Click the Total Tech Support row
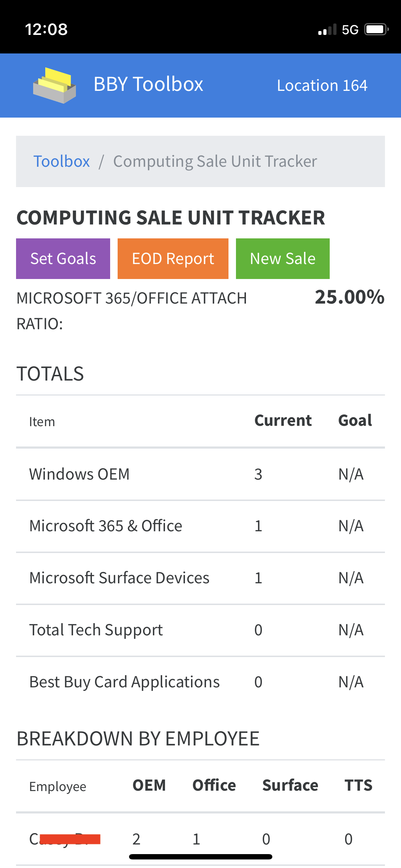Screen dimensions: 401x868 (x=200, y=630)
